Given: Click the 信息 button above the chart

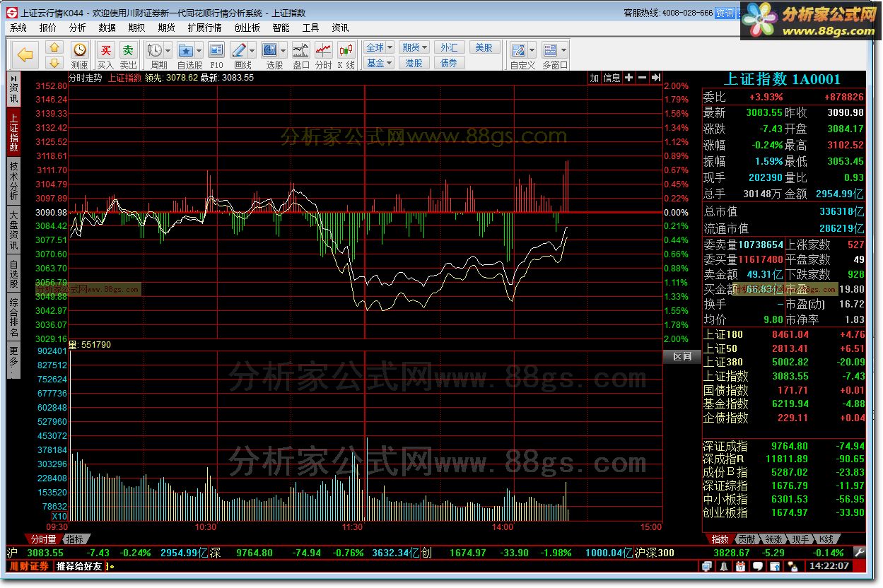Looking at the screenshot, I should (x=612, y=78).
